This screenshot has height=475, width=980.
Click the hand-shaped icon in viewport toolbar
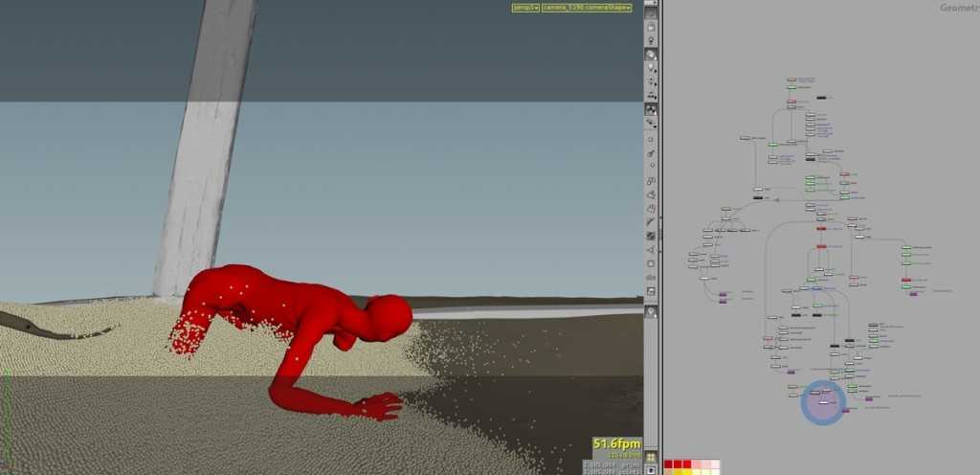(651, 208)
